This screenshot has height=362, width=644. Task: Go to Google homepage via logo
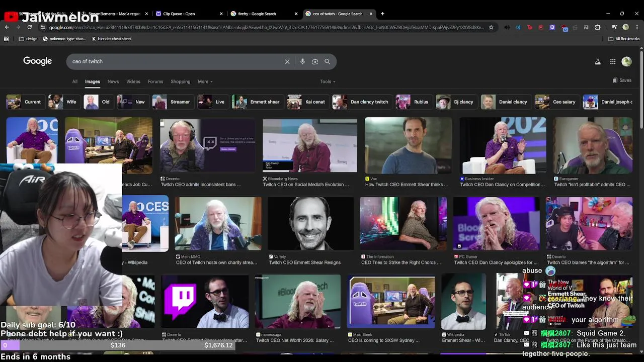[37, 61]
